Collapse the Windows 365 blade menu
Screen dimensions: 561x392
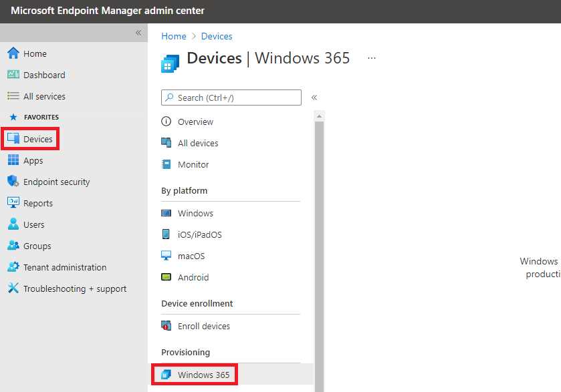[314, 97]
